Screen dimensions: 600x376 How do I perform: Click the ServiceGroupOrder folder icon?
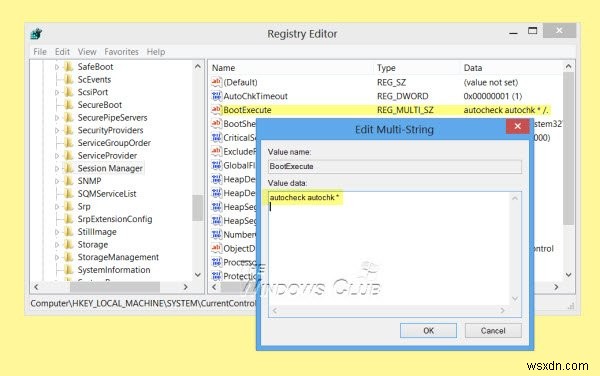(x=69, y=143)
